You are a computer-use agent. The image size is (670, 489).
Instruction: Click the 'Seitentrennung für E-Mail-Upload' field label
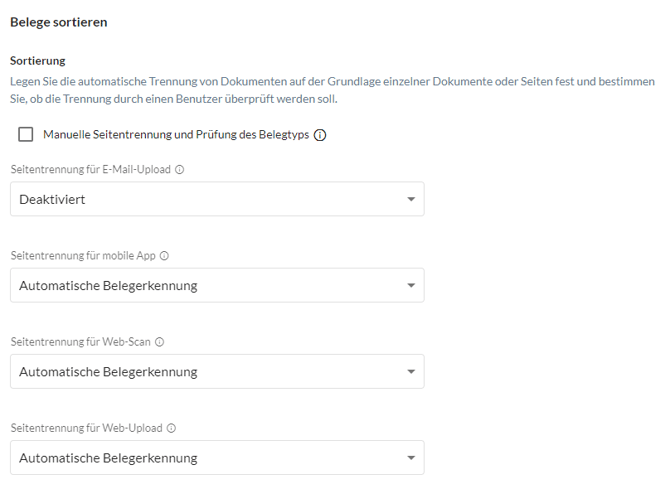91,170
